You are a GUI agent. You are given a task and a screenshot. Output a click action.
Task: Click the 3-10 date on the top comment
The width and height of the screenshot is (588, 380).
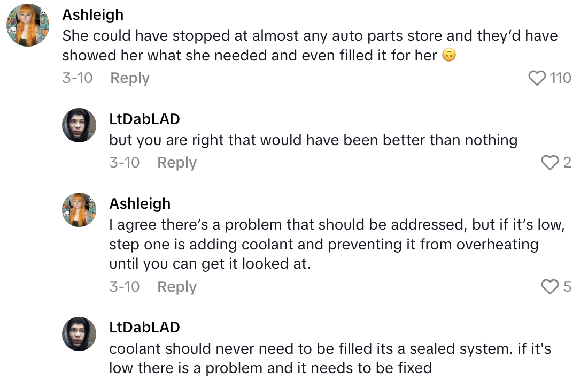pos(78,78)
